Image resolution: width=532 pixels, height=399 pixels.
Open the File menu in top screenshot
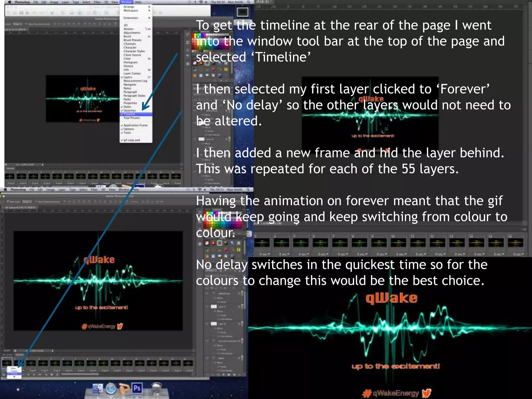[36, 2]
